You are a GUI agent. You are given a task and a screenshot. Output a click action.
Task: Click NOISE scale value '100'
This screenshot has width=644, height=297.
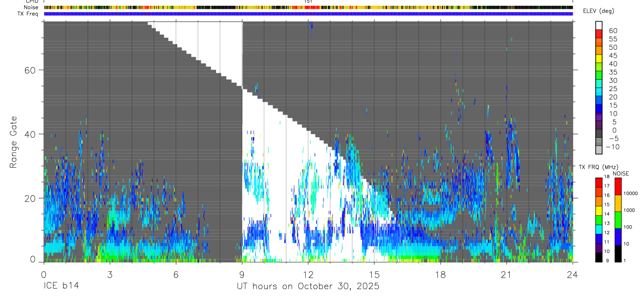click(x=628, y=227)
